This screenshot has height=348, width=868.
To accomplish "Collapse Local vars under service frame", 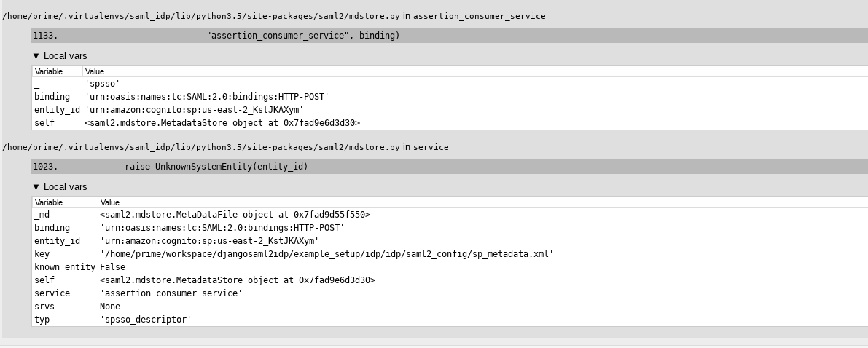I will 60,187.
